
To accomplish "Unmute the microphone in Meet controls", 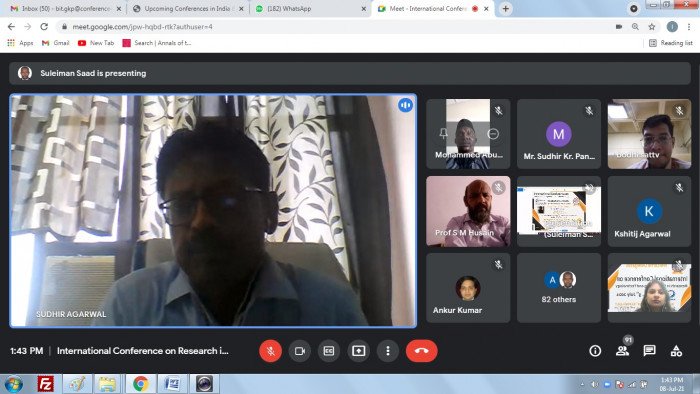I will coord(270,351).
